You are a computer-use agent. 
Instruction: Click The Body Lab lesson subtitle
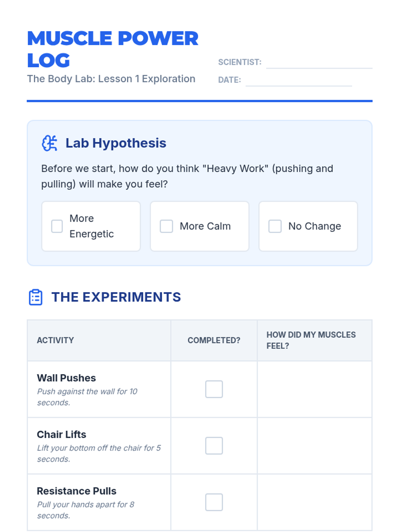click(111, 79)
